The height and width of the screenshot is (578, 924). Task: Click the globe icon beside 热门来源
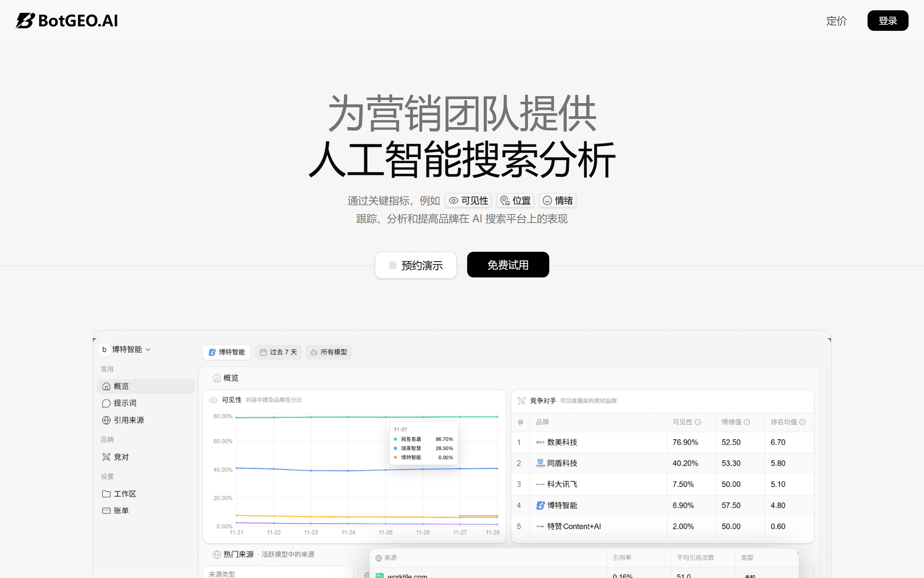(x=217, y=554)
